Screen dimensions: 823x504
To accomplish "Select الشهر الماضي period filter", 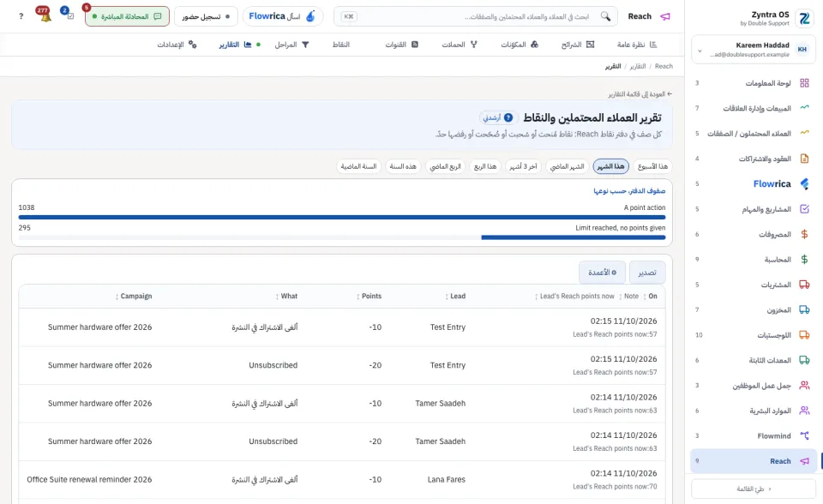I will [x=567, y=166].
